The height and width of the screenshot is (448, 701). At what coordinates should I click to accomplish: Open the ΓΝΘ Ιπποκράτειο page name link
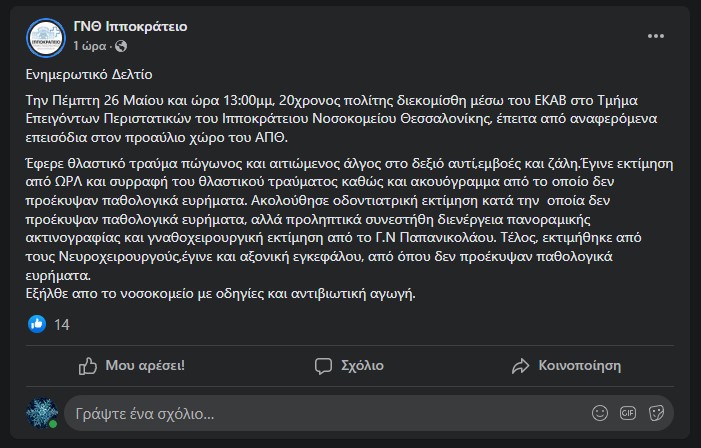[130, 26]
